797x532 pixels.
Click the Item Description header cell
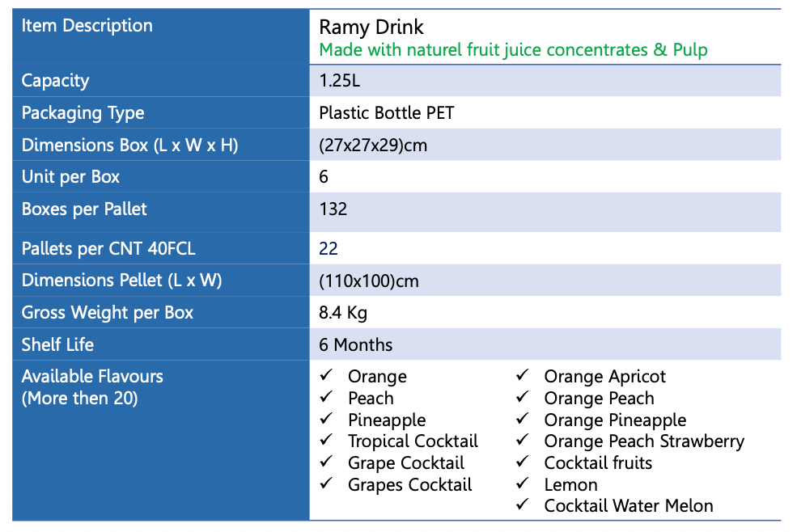pos(87,26)
